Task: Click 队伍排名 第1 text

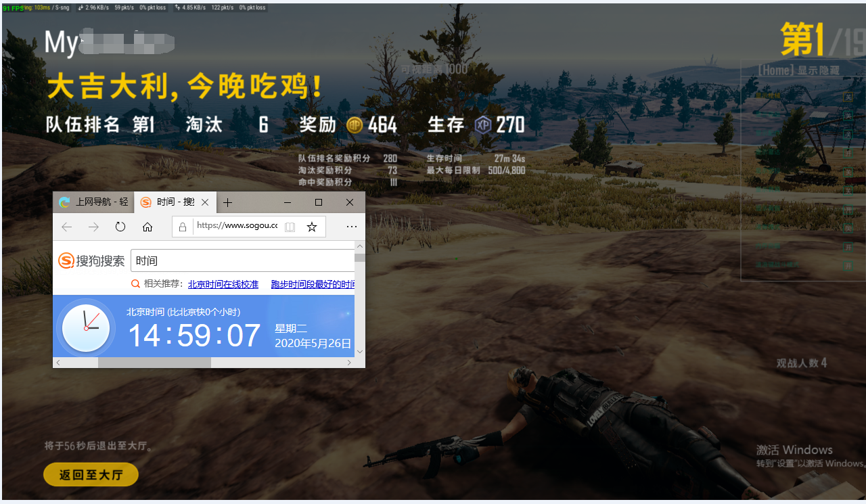Action: 100,124
